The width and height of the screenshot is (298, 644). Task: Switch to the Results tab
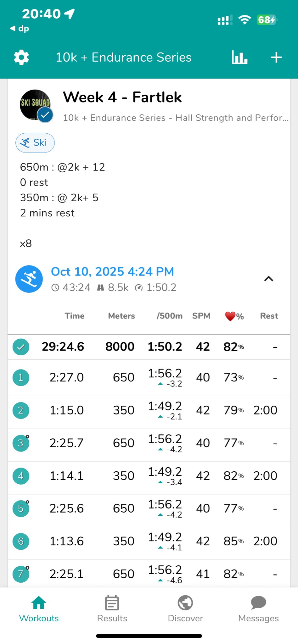pos(112,609)
